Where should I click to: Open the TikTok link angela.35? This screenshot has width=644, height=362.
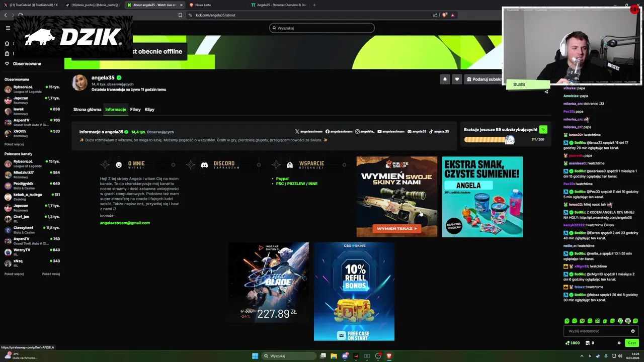pos(439,132)
